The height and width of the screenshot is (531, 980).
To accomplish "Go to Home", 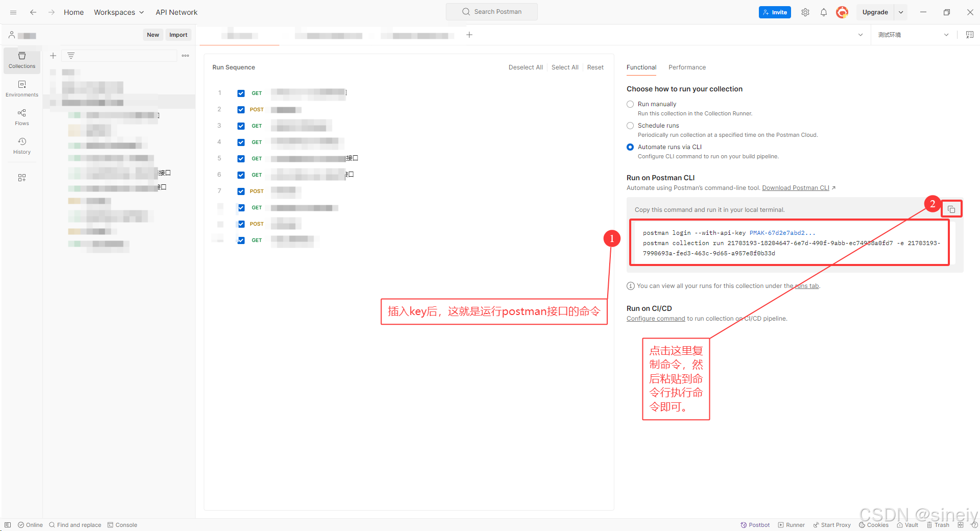I will pos(74,12).
